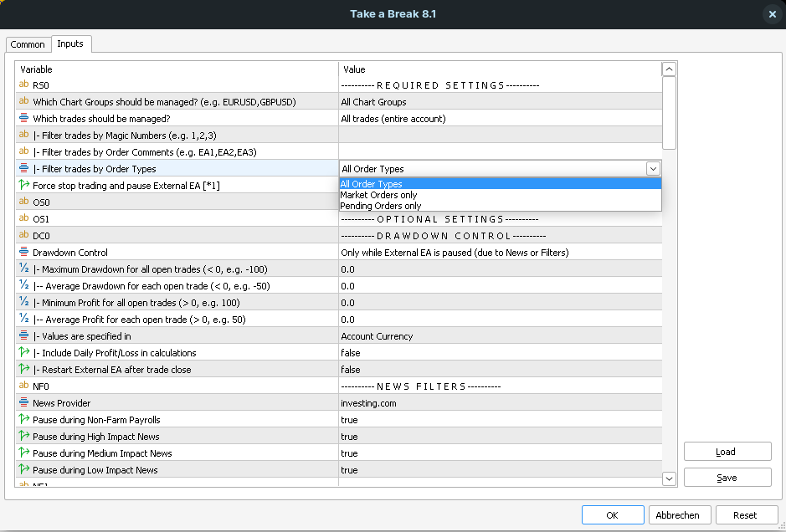Click the boolean icon beside Force stop trading
This screenshot has width=786, height=532.
[23, 186]
